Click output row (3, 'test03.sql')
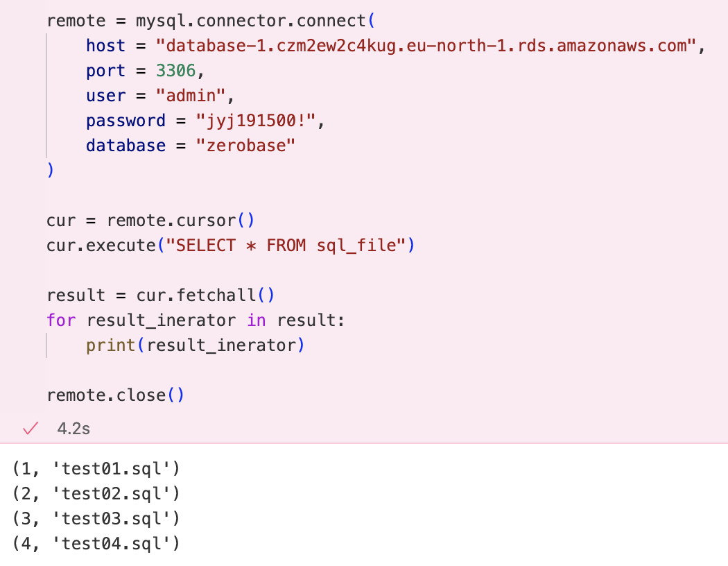This screenshot has height=566, width=728. point(96,519)
